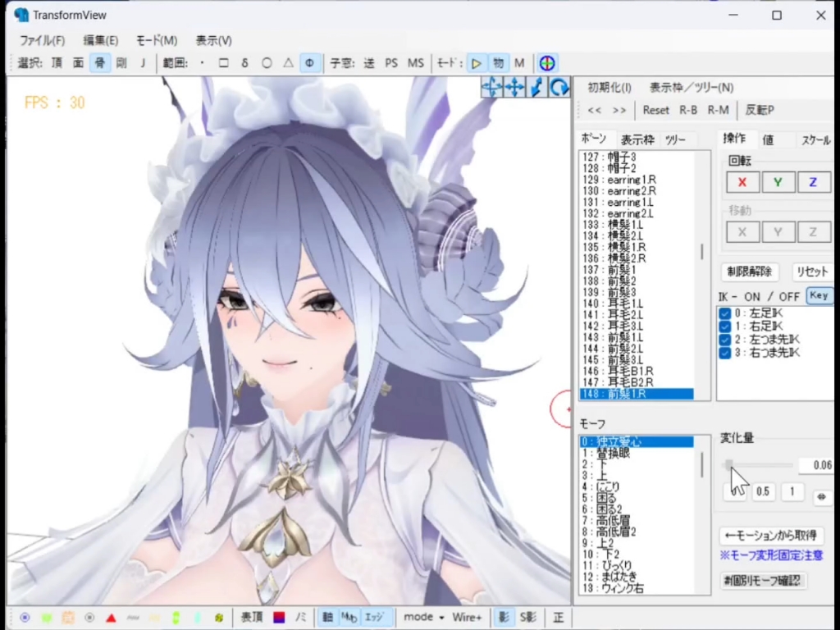
Task: Click the morph 変化量 slider handle
Action: pyautogui.click(x=728, y=465)
